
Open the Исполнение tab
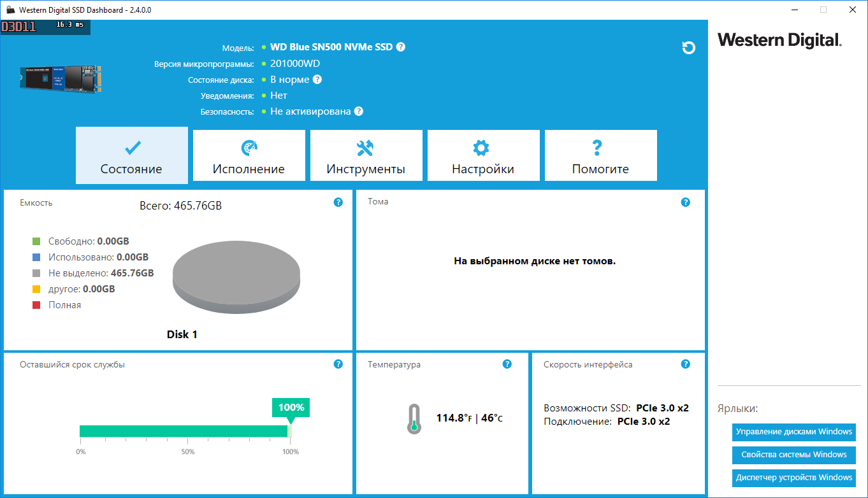click(x=249, y=156)
